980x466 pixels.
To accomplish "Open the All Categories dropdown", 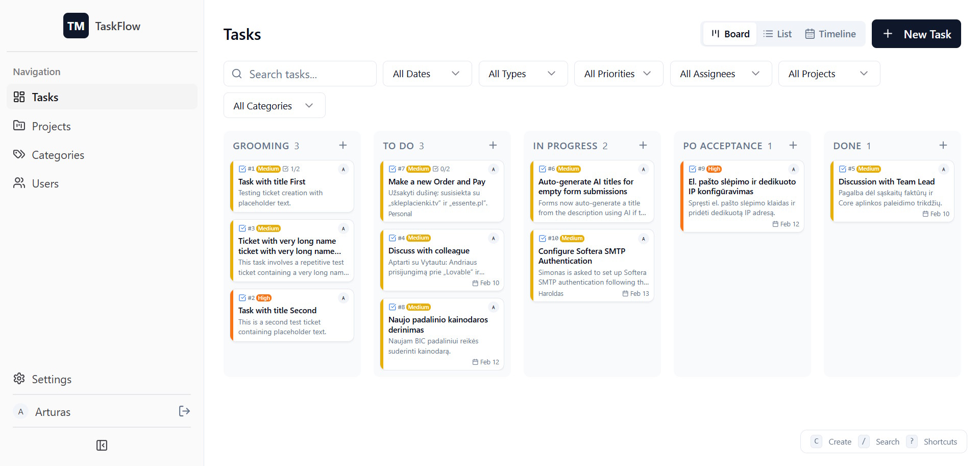I will click(274, 105).
